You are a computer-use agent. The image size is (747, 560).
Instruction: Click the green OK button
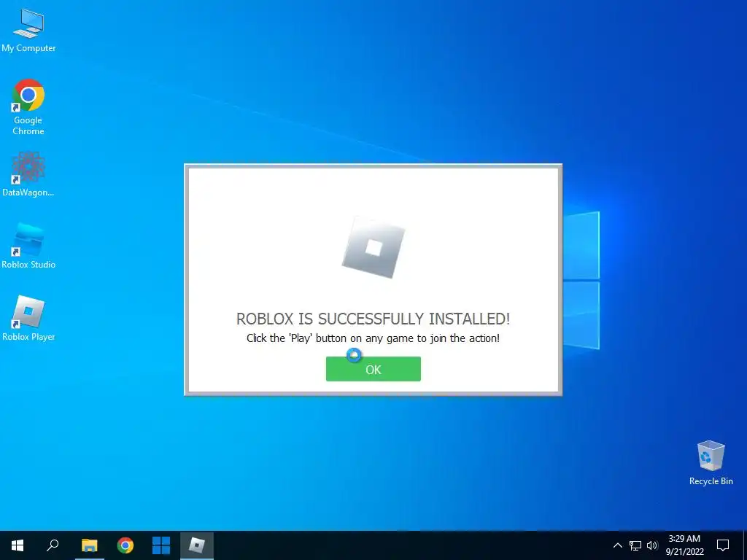coord(373,369)
